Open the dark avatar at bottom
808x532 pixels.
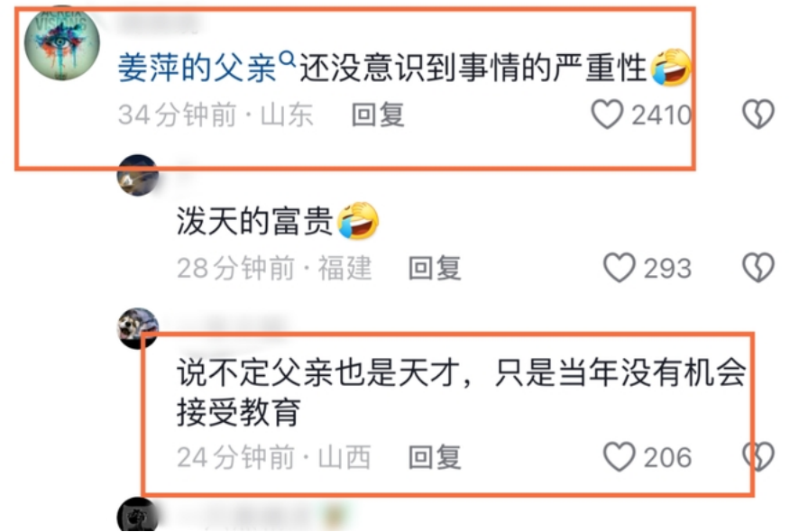click(x=138, y=516)
